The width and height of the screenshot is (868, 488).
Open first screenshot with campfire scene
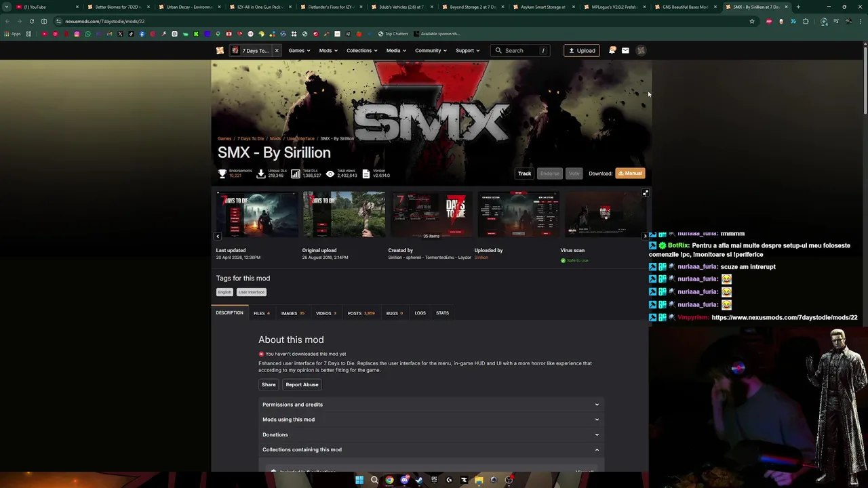[257, 213]
